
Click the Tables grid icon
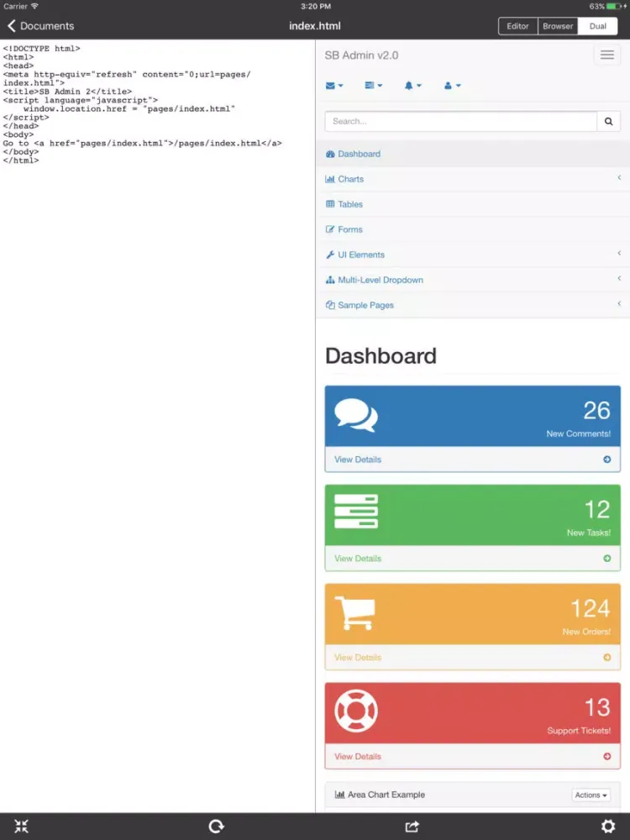click(x=330, y=205)
